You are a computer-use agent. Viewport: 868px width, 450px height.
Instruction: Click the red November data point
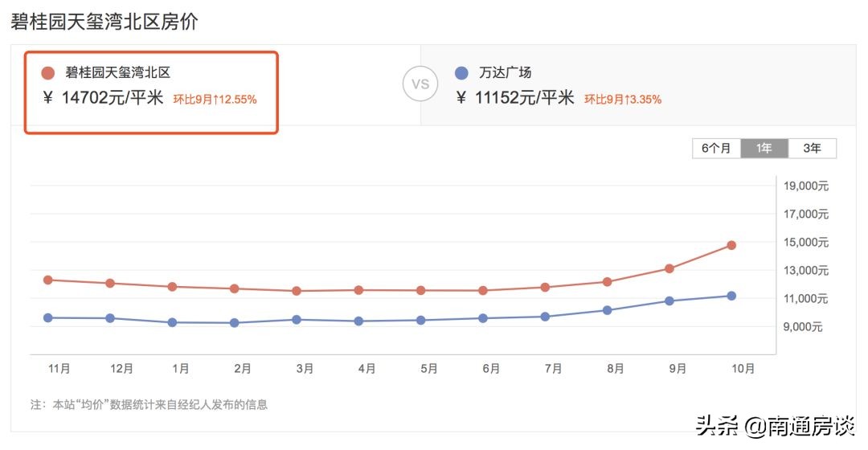pos(47,280)
